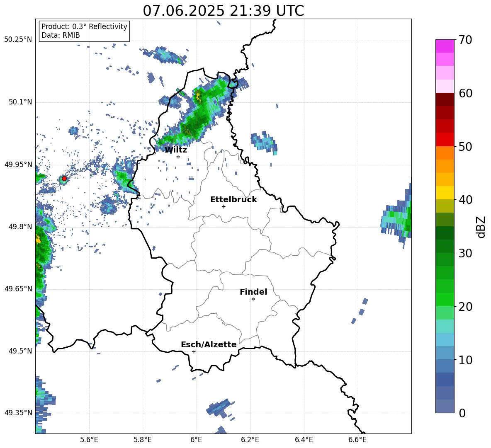Screen dimensions: 491x448
Task: Click the light blue colorbar segment above 10
Action: (x=445, y=353)
